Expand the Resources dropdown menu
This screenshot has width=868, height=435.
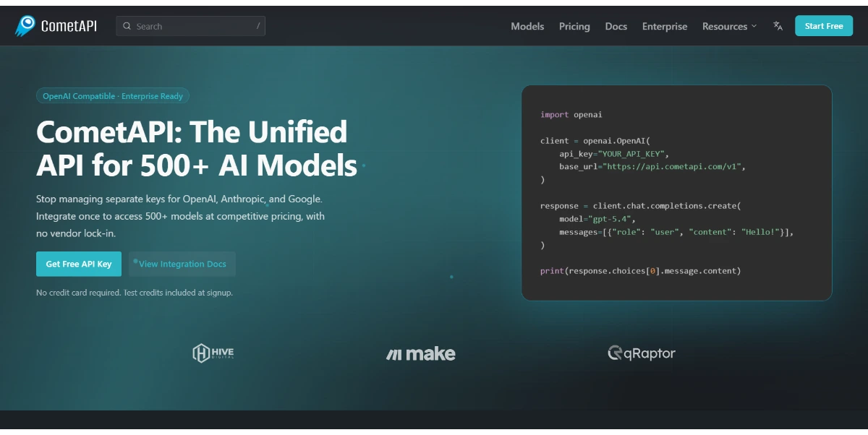tap(729, 26)
